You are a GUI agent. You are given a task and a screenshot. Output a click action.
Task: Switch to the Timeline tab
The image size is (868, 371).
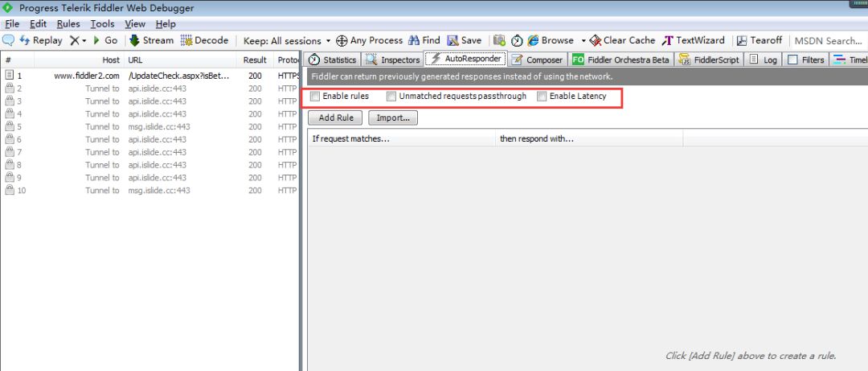point(850,60)
